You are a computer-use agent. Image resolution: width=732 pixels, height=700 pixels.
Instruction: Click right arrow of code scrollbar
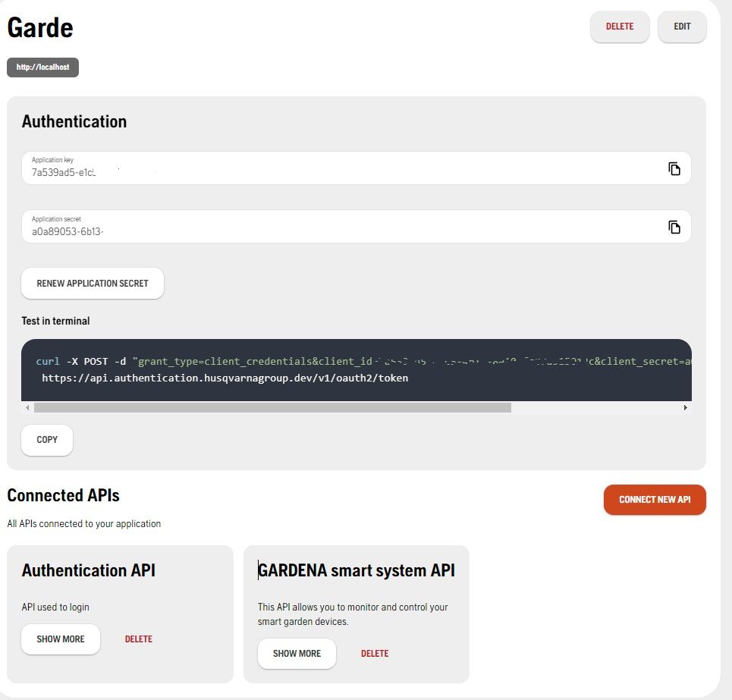tap(685, 408)
